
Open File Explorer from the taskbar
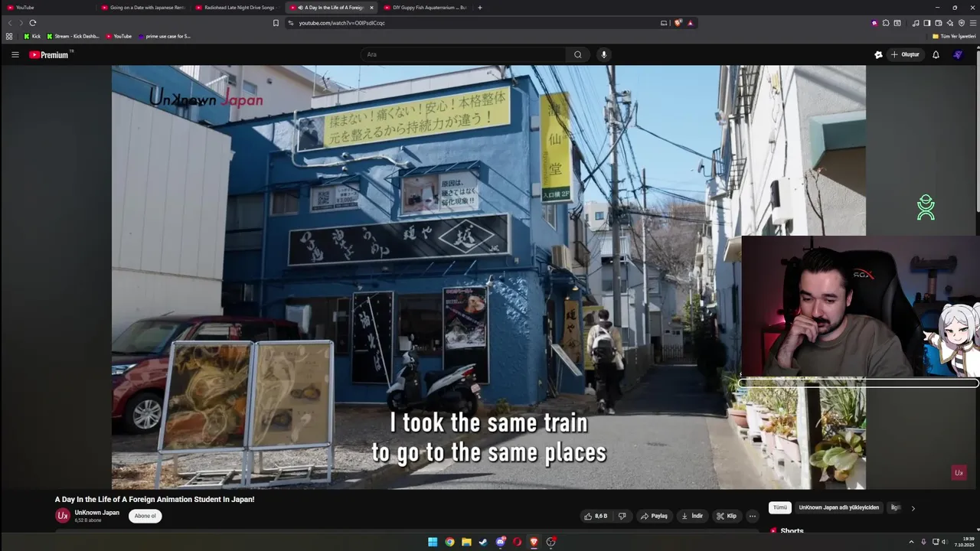click(466, 542)
